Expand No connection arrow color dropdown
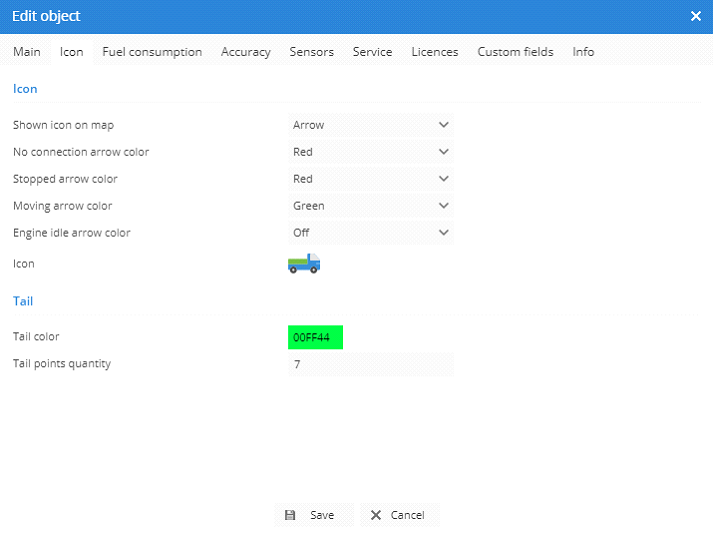713x538 pixels. 370,152
